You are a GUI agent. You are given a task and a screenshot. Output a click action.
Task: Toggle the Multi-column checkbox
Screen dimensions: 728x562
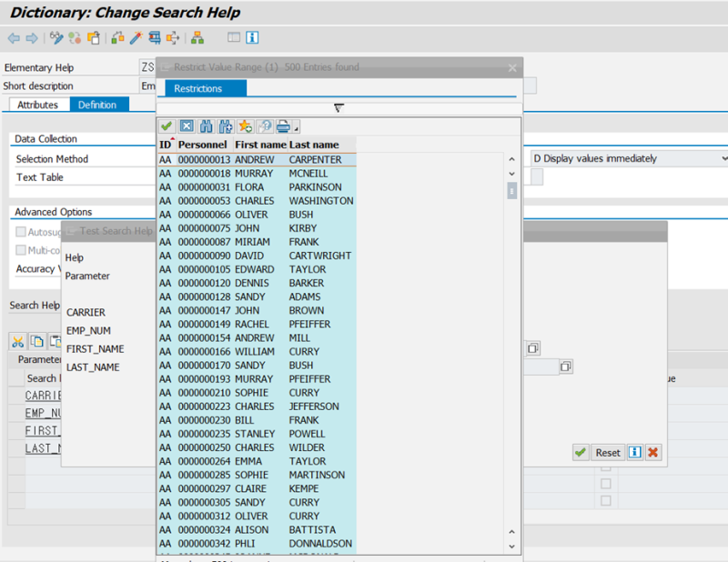click(20, 251)
